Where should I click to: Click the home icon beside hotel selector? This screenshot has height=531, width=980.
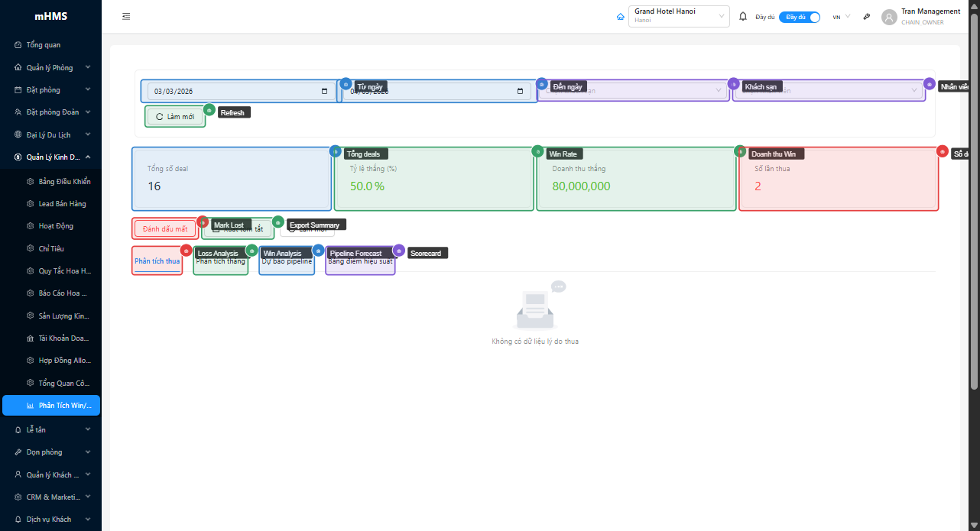point(621,16)
